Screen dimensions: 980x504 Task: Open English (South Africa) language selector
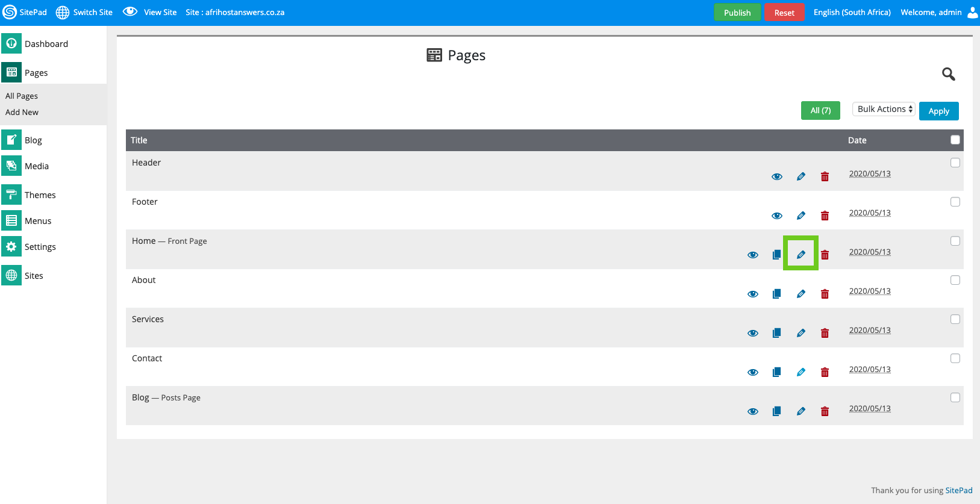[852, 13]
